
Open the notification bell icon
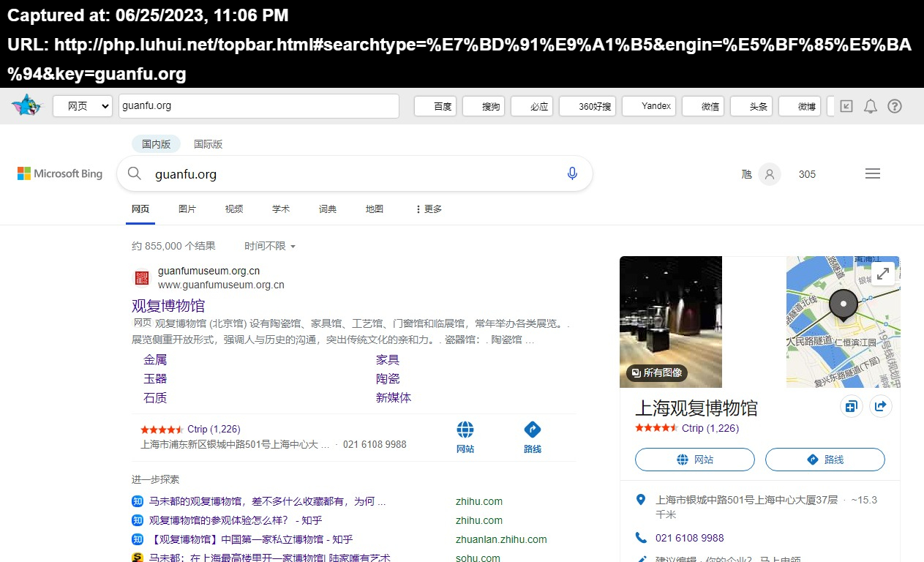[871, 106]
